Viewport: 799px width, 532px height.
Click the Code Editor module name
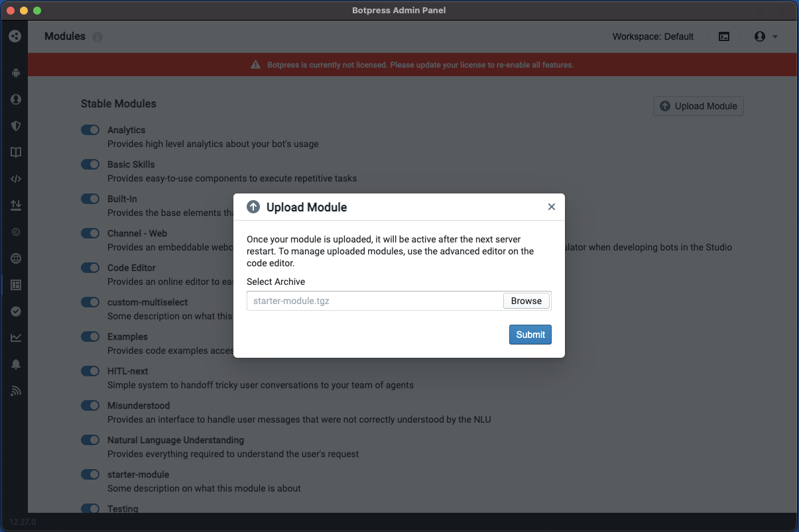point(131,268)
